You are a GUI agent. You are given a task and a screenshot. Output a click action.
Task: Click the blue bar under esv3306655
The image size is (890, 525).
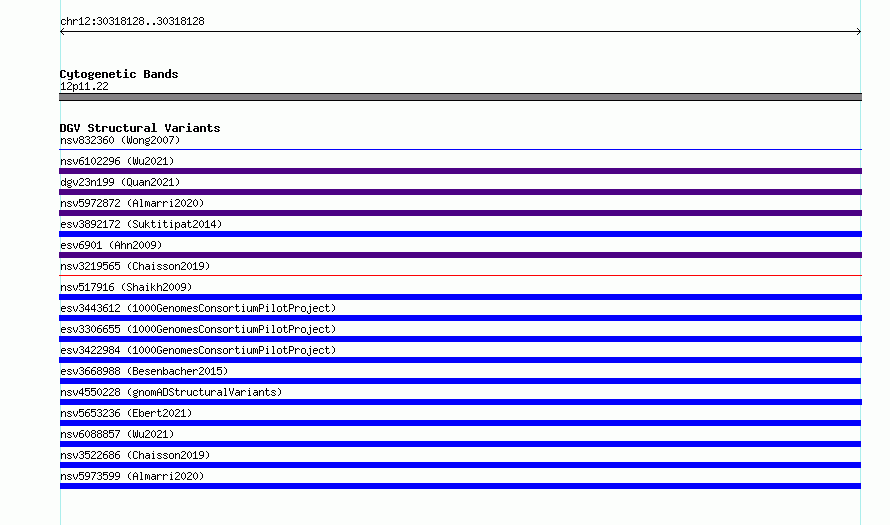(x=460, y=339)
